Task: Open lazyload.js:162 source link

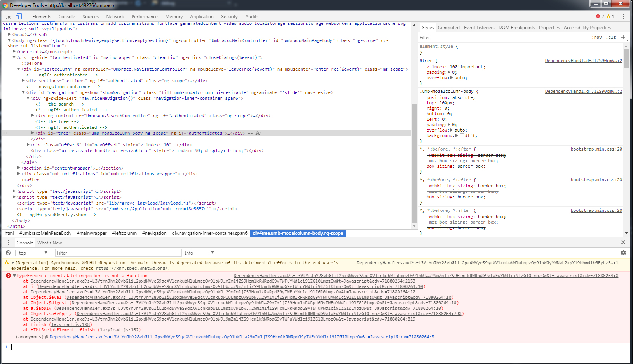Action: [x=119, y=330]
